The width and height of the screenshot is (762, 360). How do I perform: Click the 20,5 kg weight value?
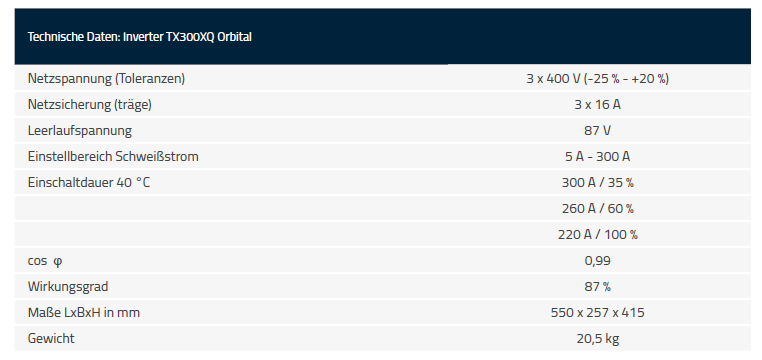(597, 339)
